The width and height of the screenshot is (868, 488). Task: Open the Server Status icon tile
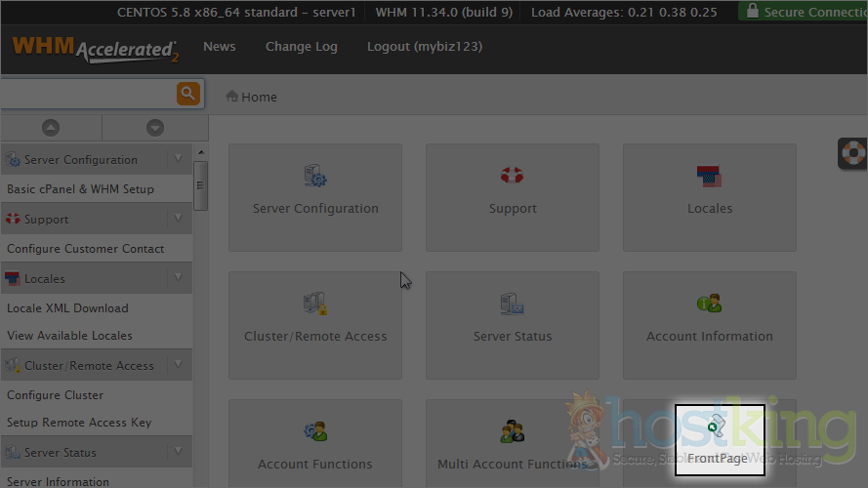click(x=513, y=325)
